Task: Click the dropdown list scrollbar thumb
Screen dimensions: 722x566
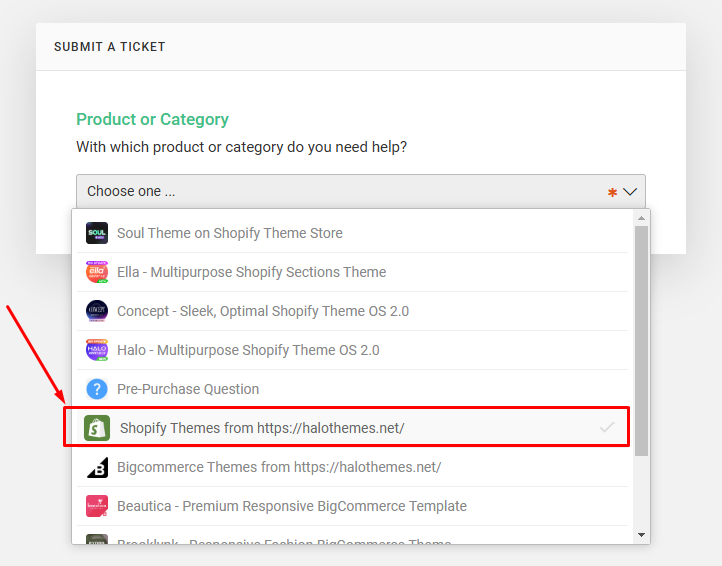Action: coord(641,341)
